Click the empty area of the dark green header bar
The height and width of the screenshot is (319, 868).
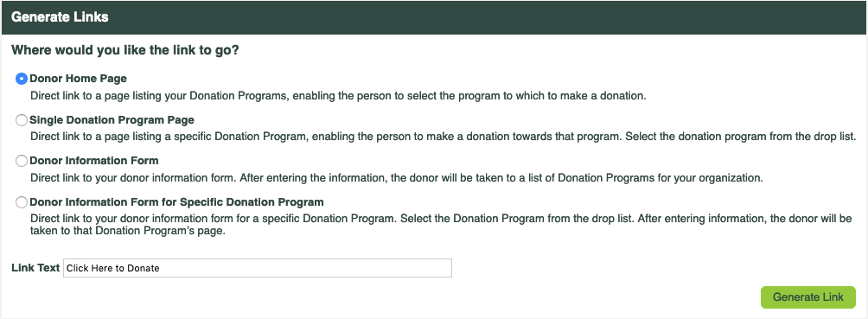click(487, 17)
